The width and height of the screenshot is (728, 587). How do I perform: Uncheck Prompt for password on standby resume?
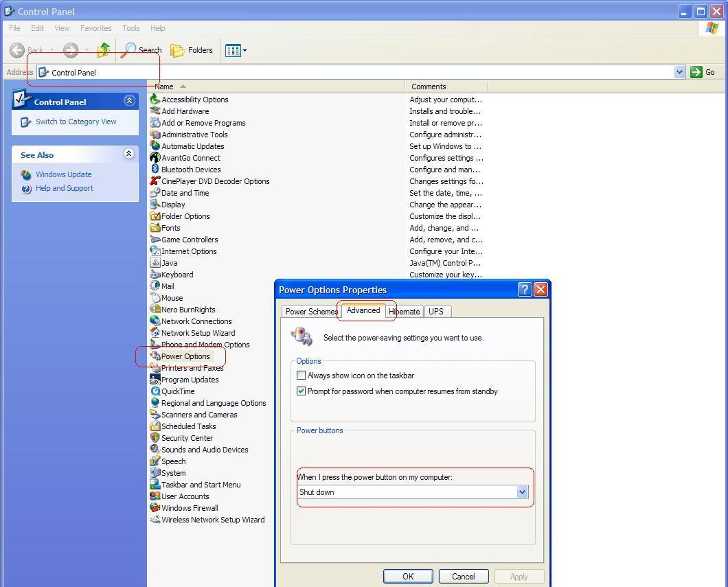(301, 391)
